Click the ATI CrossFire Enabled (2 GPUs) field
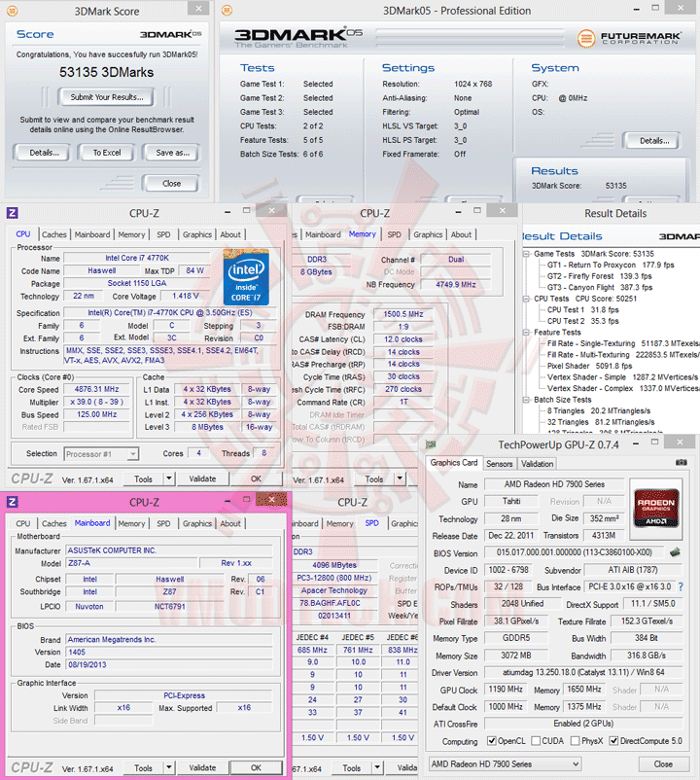 (x=583, y=724)
